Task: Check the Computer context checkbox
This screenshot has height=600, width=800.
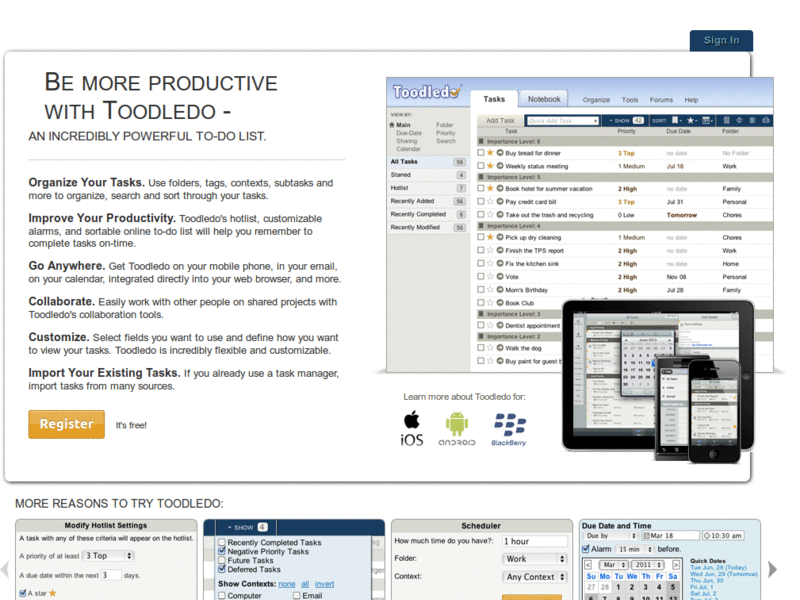Action: (x=222, y=595)
